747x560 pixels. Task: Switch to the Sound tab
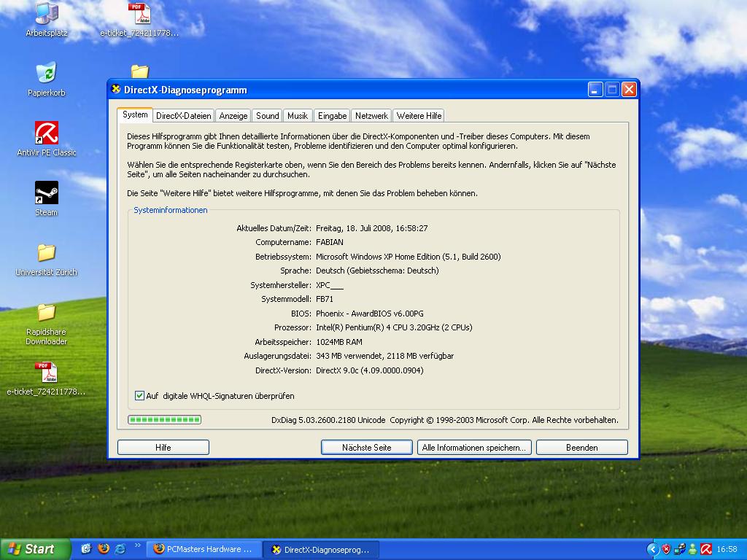tap(267, 116)
